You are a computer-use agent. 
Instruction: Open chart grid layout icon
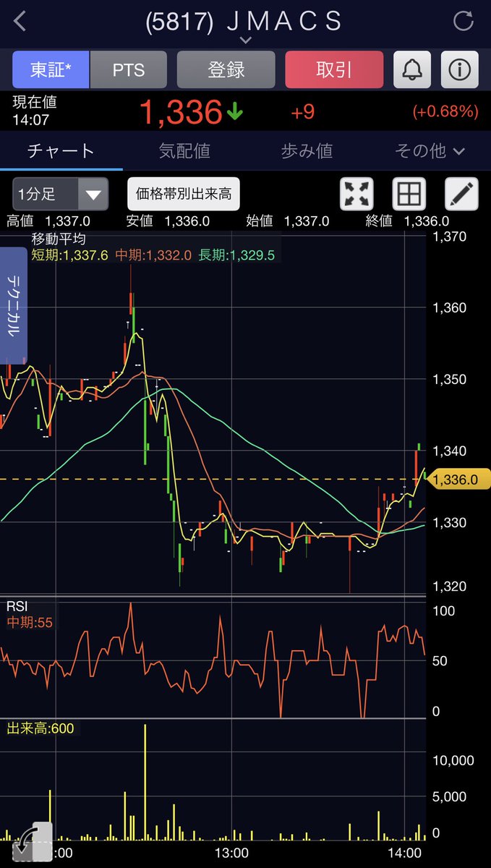409,194
